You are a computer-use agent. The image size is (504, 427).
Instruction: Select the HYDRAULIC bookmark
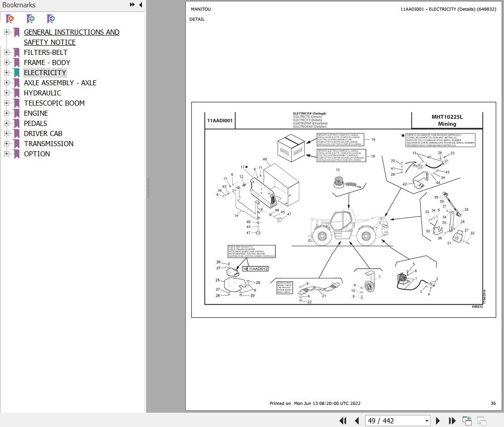42,93
